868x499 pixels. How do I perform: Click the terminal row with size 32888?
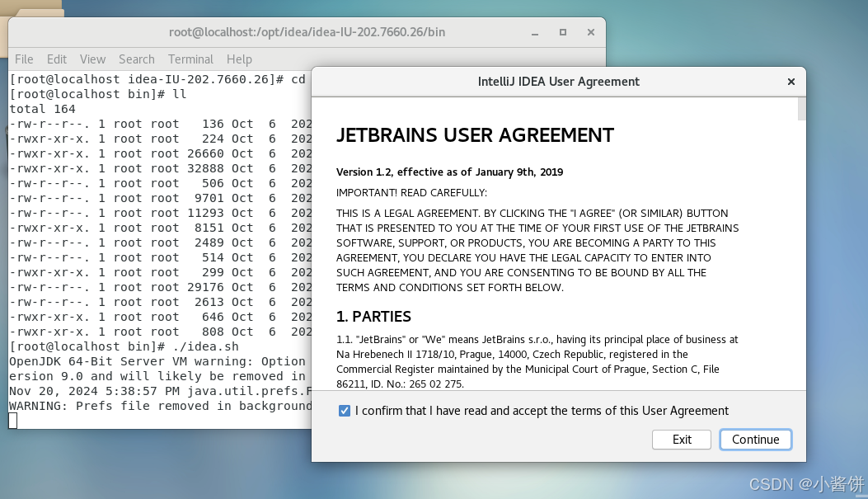(161, 168)
